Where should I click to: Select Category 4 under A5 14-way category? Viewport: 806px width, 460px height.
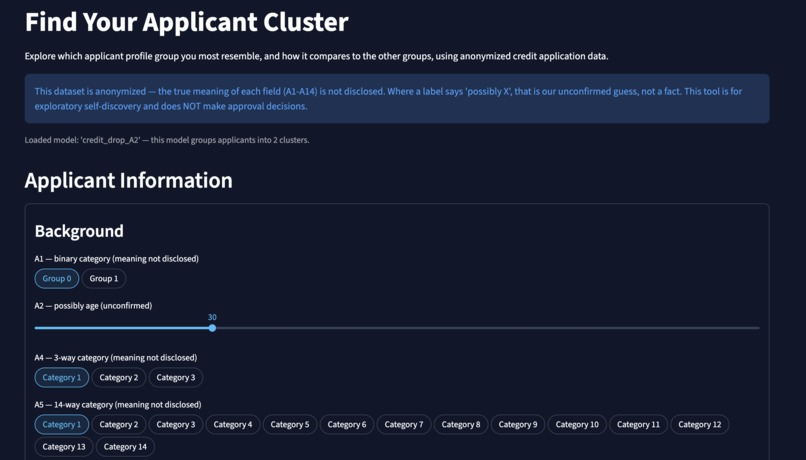pos(233,425)
